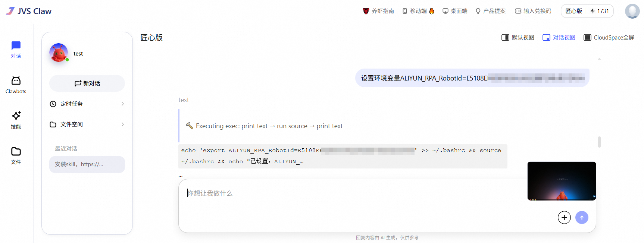Click the 匠心版 page heading

point(151,37)
